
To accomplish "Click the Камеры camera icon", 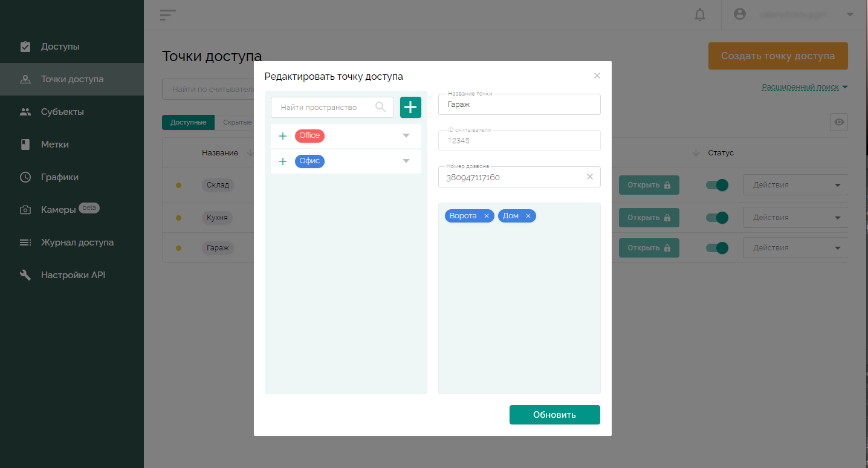I will [x=25, y=210].
